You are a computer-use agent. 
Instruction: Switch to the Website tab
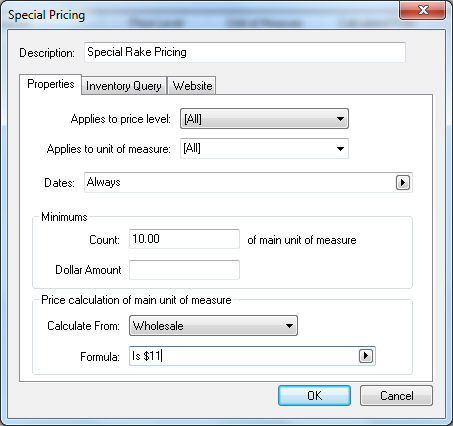point(192,86)
